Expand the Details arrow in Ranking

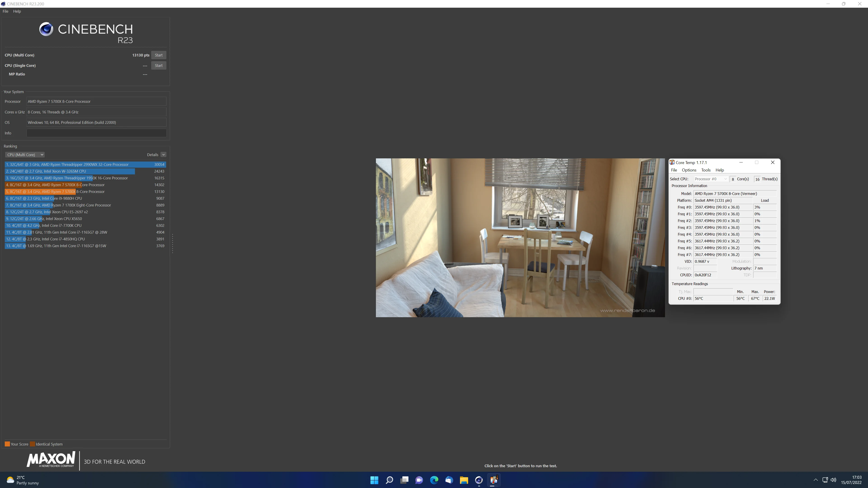point(163,155)
